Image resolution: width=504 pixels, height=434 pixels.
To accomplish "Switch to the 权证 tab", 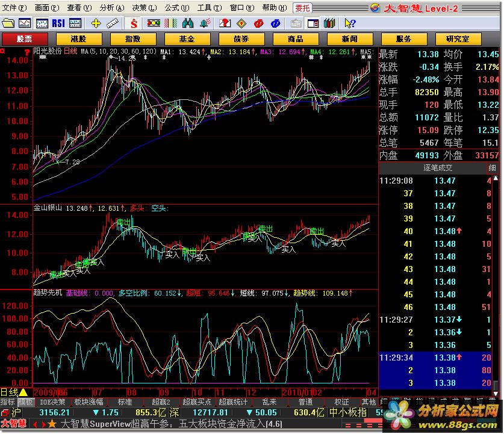I will click(x=341, y=402).
